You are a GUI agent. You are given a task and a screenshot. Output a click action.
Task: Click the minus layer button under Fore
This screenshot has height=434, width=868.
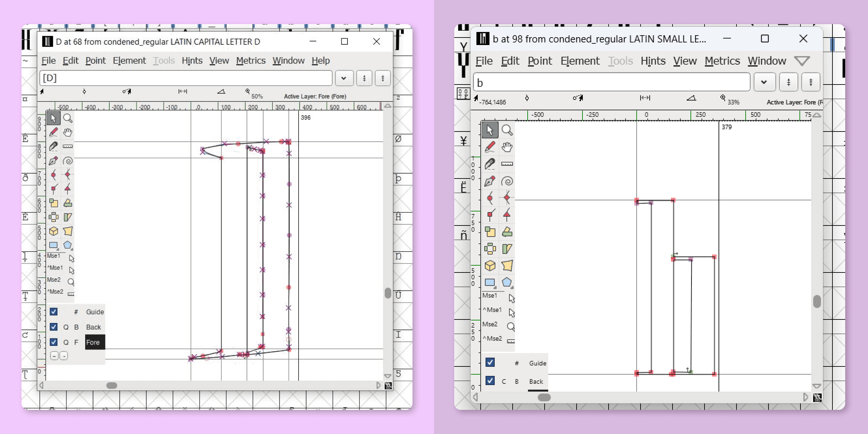point(54,355)
